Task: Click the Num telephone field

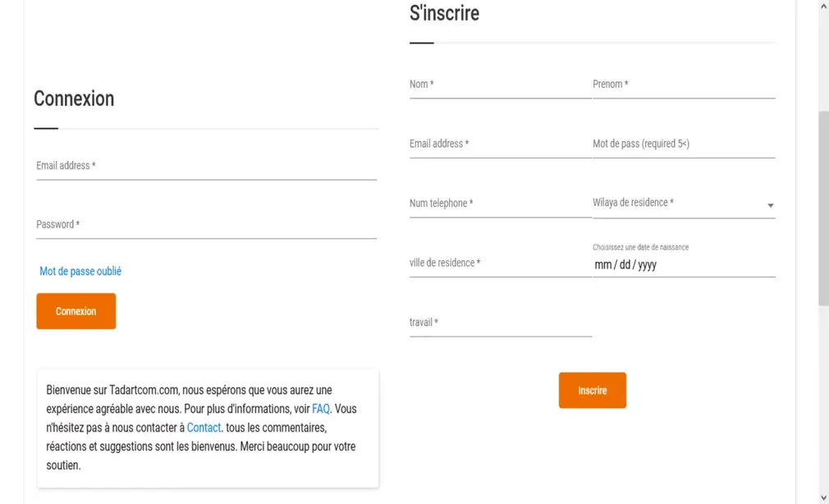Action: tap(500, 204)
